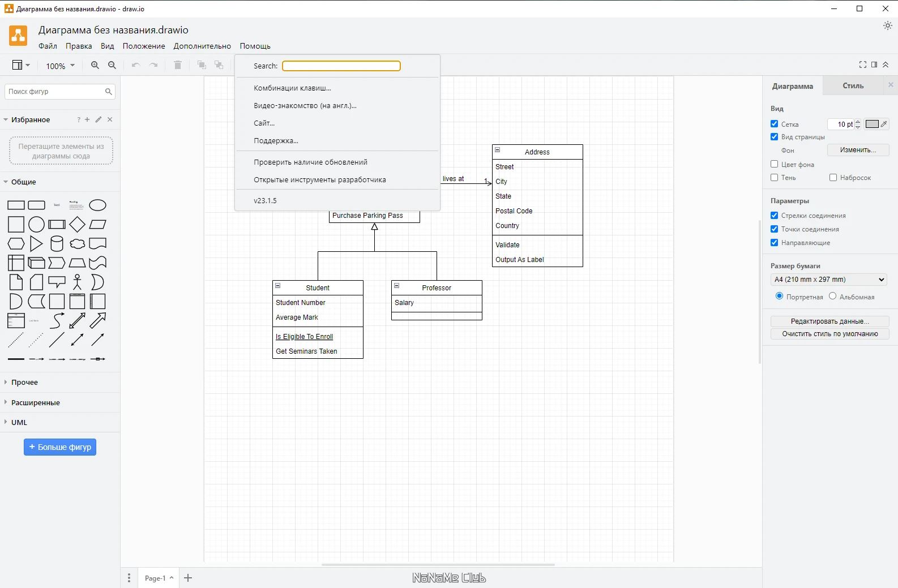Toggle the Стрелки соединения checkbox
This screenshot has width=898, height=588.
pos(774,215)
